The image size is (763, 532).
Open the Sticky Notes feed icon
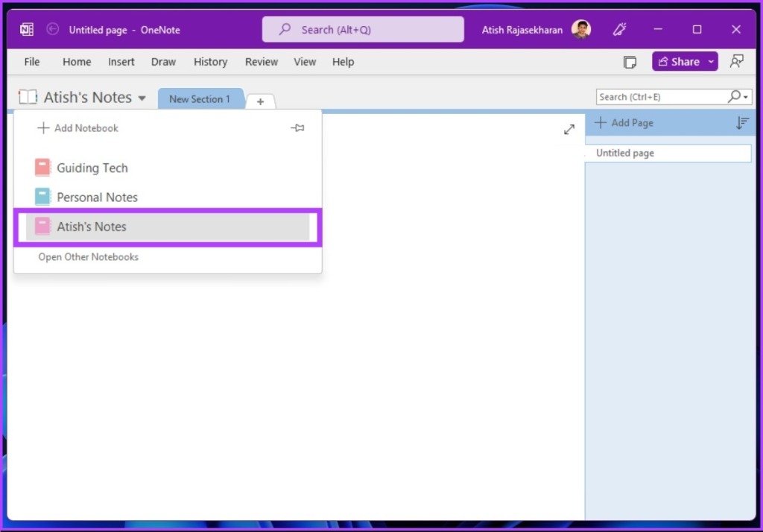[x=630, y=62]
